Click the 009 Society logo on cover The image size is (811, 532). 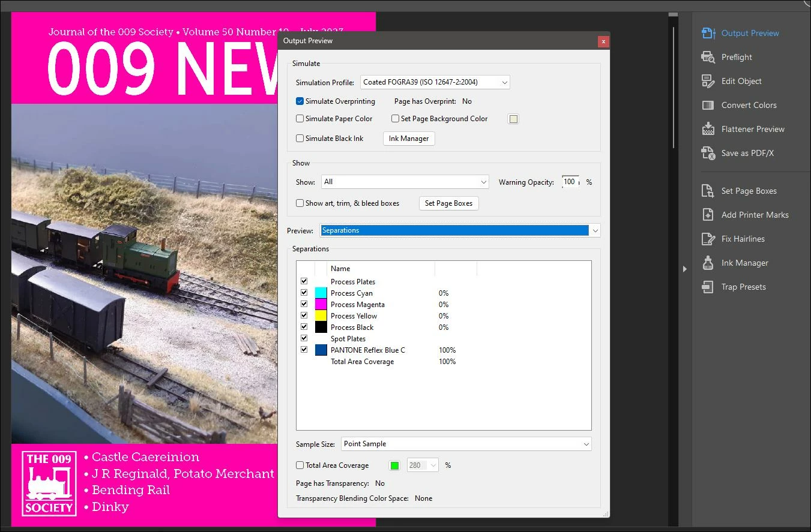pos(49,483)
